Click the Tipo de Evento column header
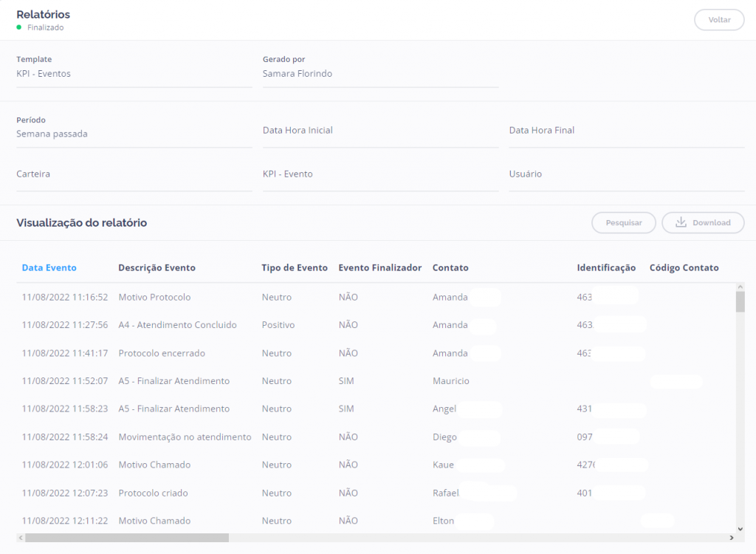This screenshot has height=554, width=756. pyautogui.click(x=294, y=268)
